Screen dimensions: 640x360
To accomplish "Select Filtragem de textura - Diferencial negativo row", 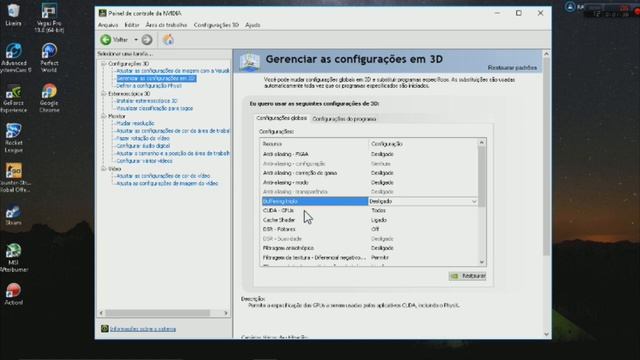I will coord(369,258).
